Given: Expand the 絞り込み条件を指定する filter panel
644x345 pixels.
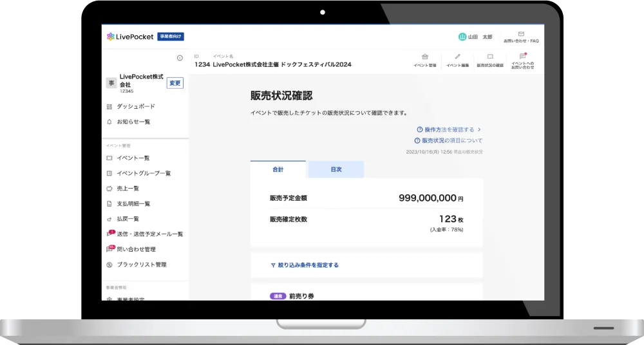Looking at the screenshot, I should pos(305,265).
